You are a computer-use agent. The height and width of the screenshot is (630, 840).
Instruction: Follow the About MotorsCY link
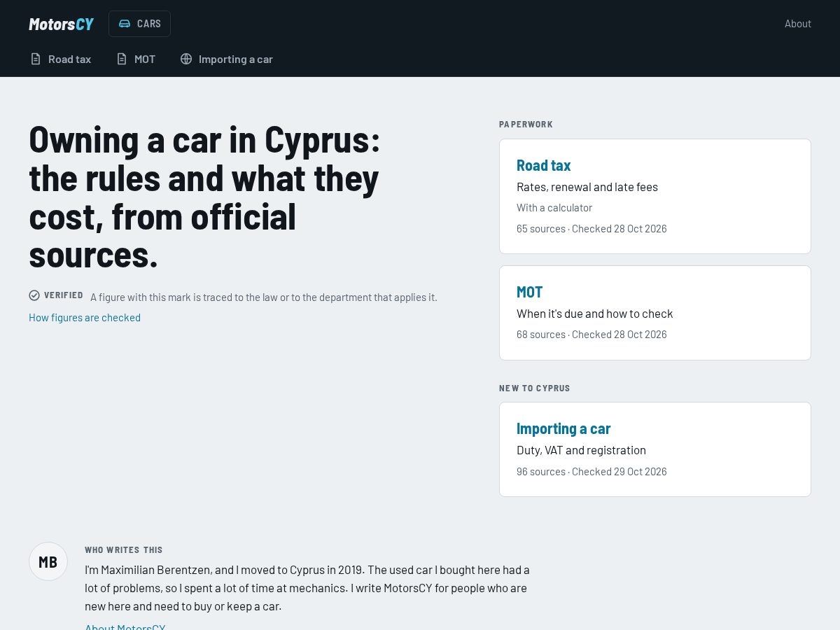pyautogui.click(x=125, y=627)
